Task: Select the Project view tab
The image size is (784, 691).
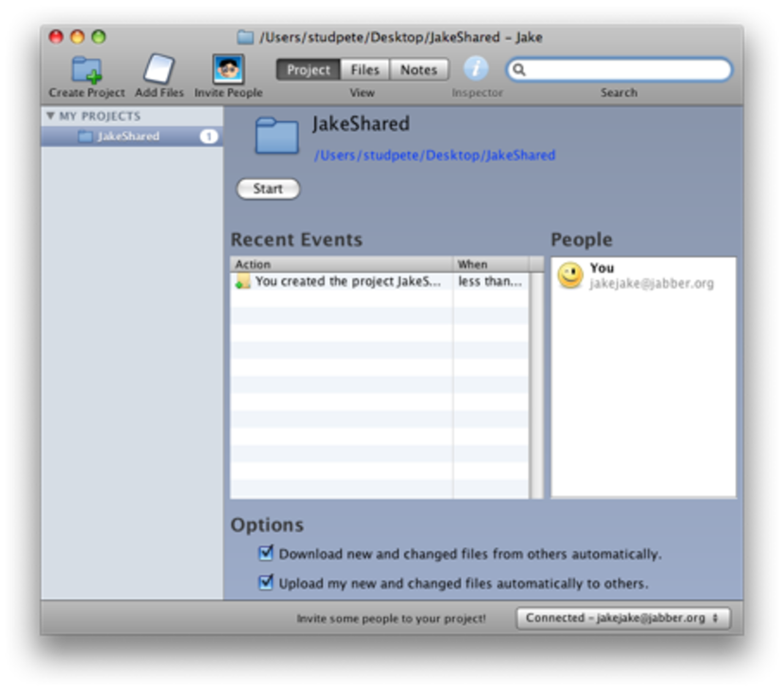Action: click(308, 70)
